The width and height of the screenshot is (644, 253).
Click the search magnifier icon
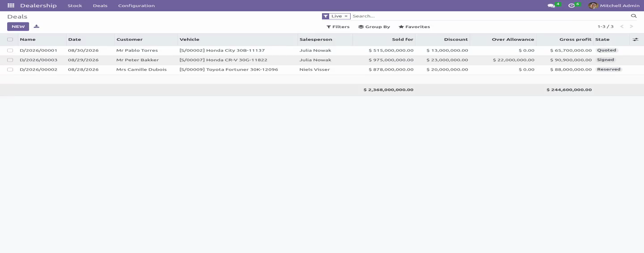633,16
